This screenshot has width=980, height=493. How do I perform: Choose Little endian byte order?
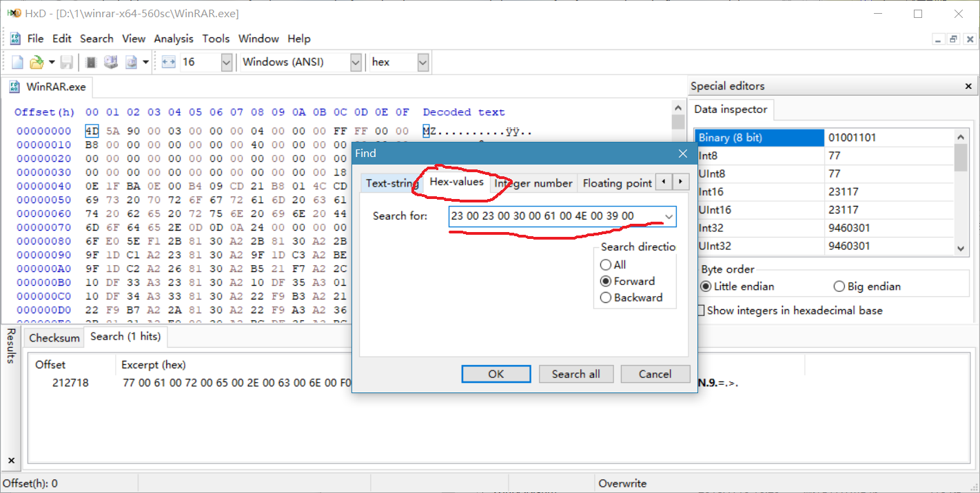point(737,286)
